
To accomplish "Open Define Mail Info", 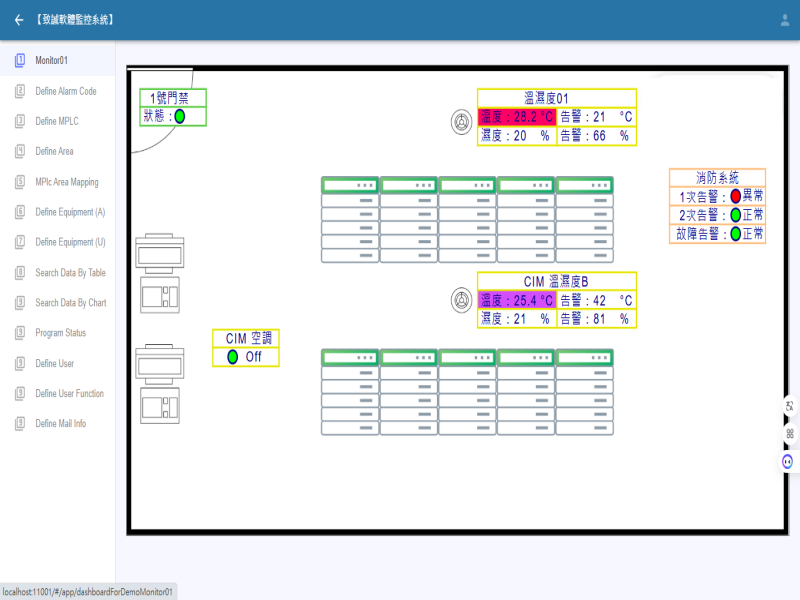I will (58, 423).
